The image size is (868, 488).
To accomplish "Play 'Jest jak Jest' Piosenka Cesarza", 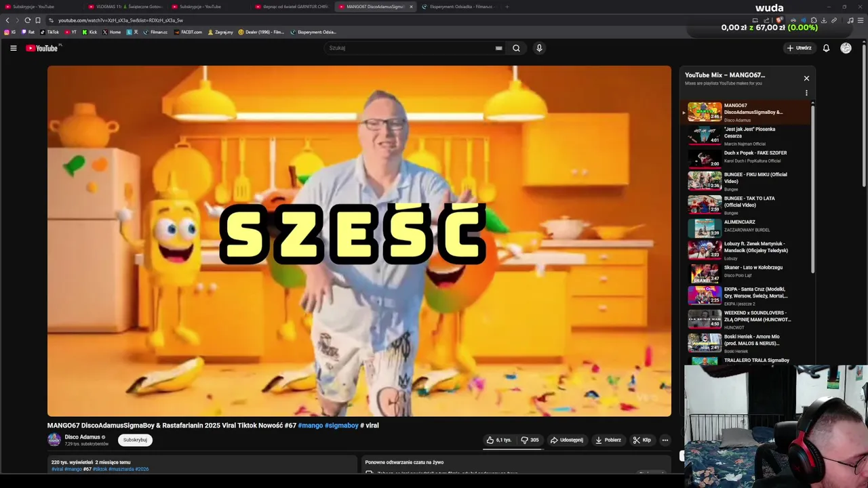I will click(746, 136).
